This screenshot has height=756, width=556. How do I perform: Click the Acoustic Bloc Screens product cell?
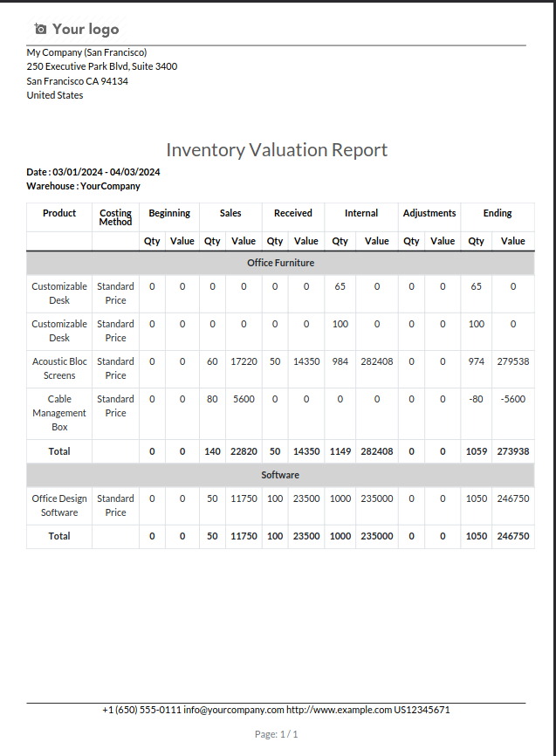tap(59, 368)
